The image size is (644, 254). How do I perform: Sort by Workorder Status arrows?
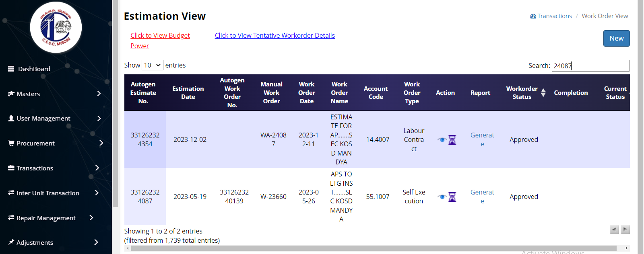point(543,93)
